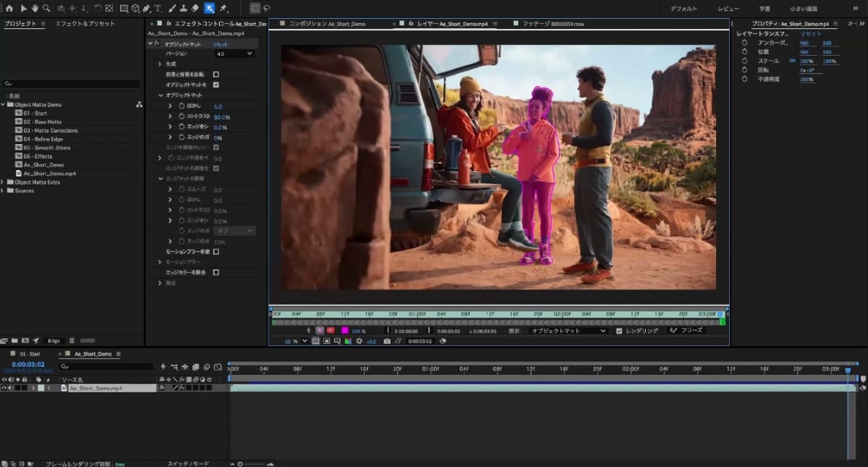Click the magenta overlay color swatch
The width and height of the screenshot is (868, 467).
coord(344,331)
